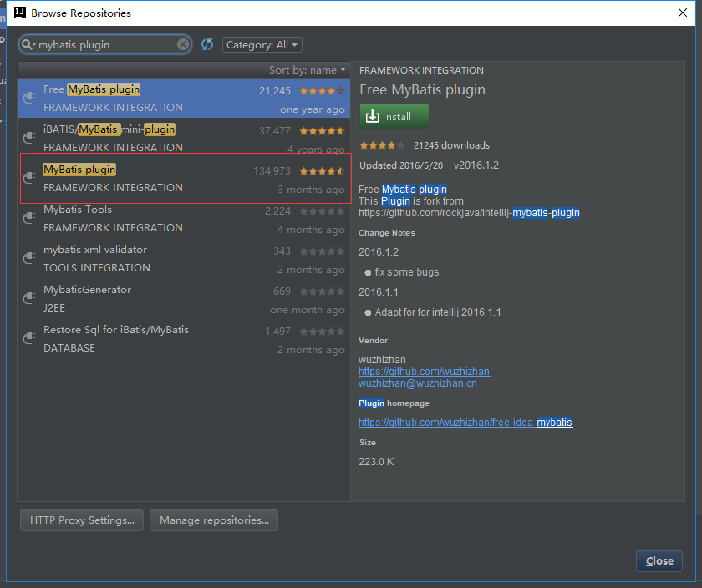Click plug icon of Mybatis Tools row
The image size is (702, 588).
[29, 217]
